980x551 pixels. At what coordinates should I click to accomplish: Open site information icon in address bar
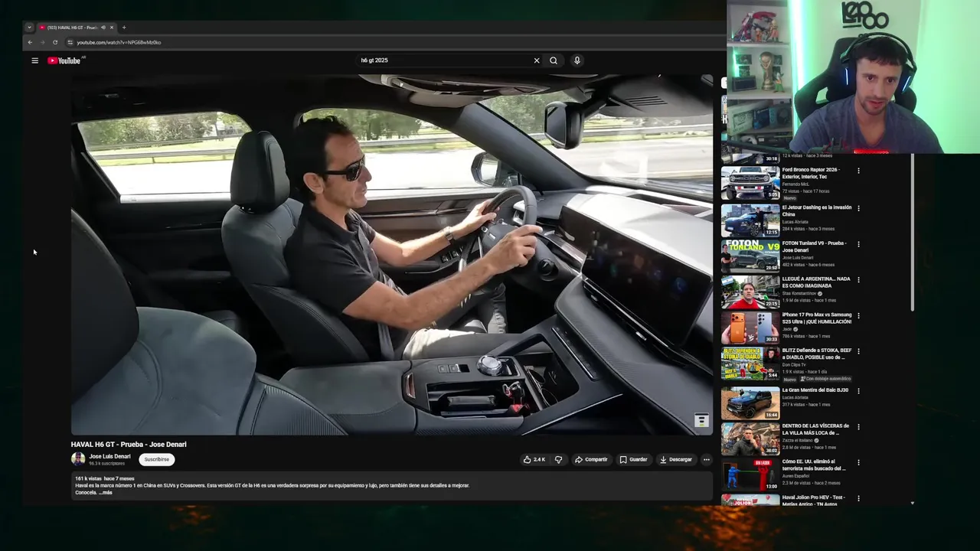[70, 42]
